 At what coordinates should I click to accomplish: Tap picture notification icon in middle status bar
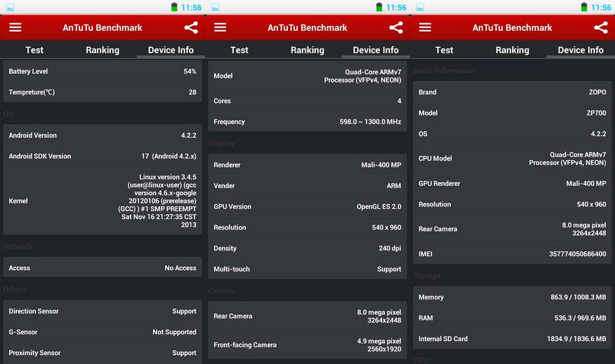215,7
